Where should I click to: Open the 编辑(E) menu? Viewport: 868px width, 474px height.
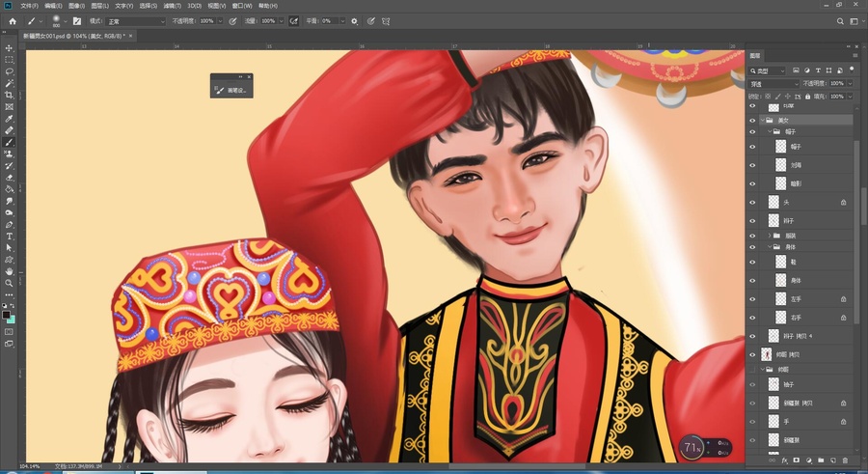(x=53, y=6)
